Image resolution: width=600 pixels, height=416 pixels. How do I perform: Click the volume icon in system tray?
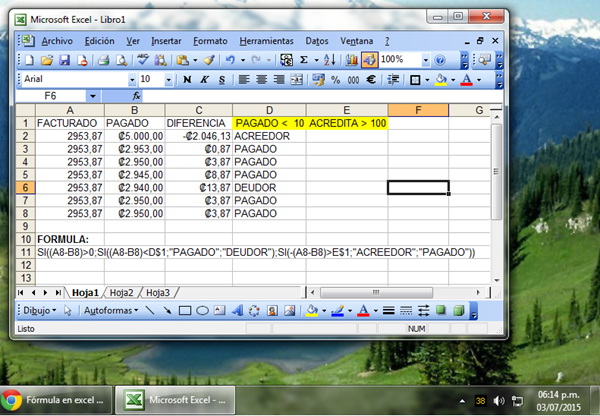click(x=499, y=401)
